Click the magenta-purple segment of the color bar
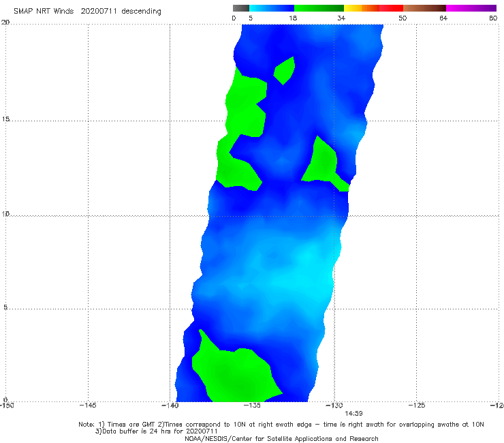The height and width of the screenshot is (443, 504). [x=471, y=8]
